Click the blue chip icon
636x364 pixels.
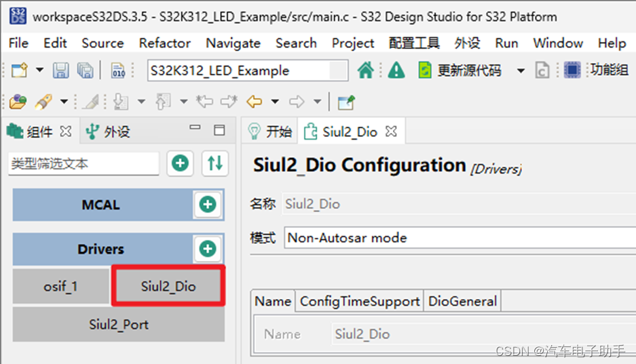click(x=572, y=70)
